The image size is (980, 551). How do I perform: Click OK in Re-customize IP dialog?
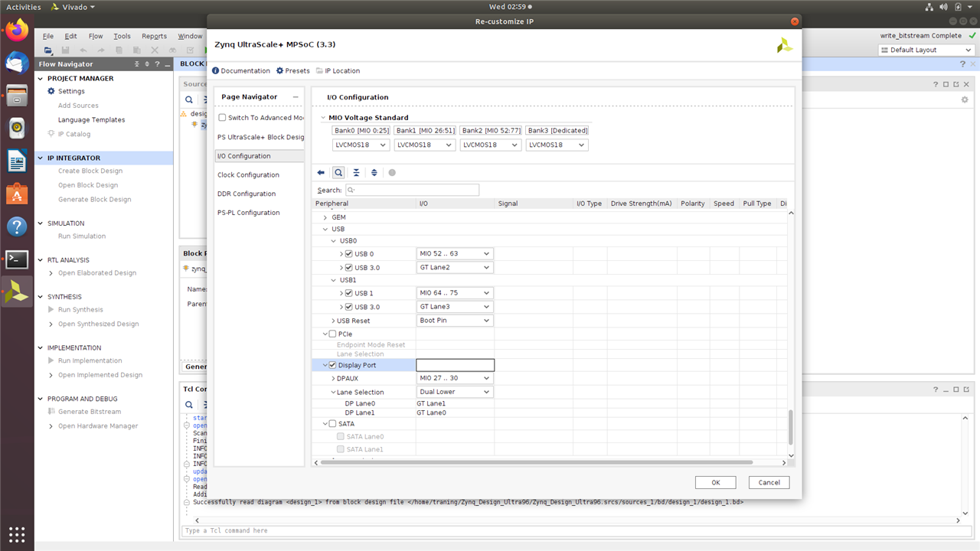pyautogui.click(x=715, y=482)
